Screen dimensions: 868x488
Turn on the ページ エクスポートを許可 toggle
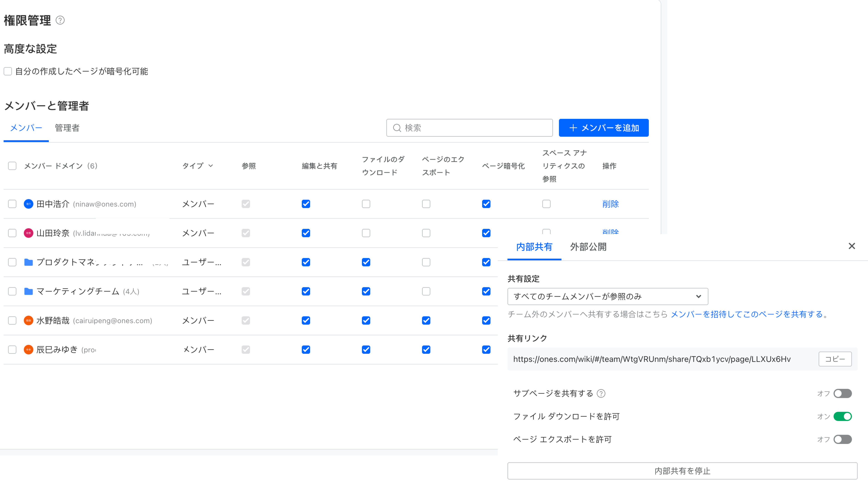pos(842,439)
